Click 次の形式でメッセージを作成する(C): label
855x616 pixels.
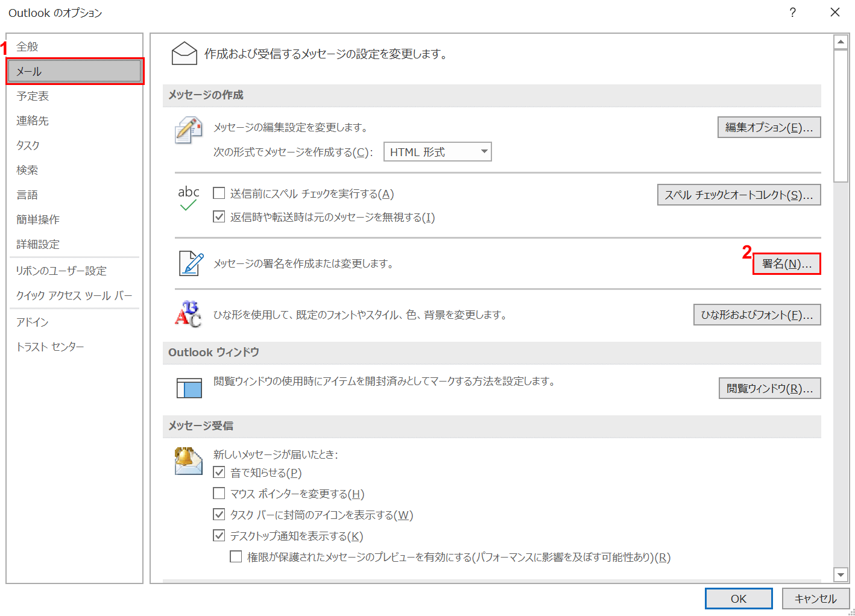pos(293,152)
